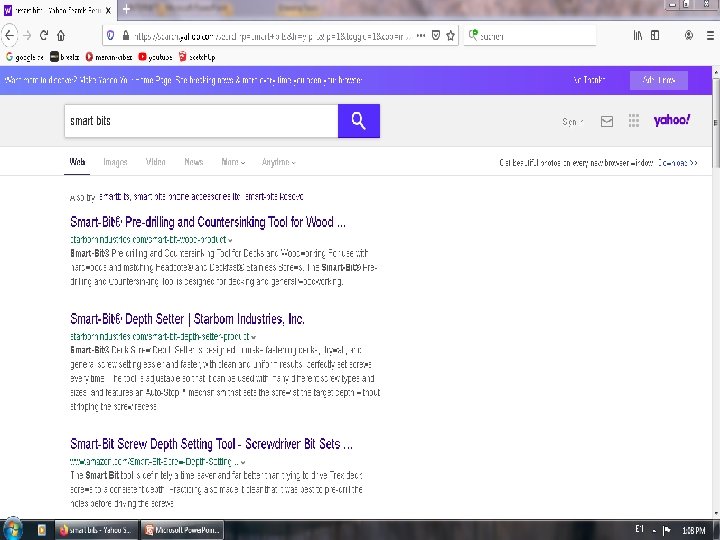Image resolution: width=720 pixels, height=540 pixels.
Task: Expand arrow next to first starborn result URL
Action: coord(231,240)
